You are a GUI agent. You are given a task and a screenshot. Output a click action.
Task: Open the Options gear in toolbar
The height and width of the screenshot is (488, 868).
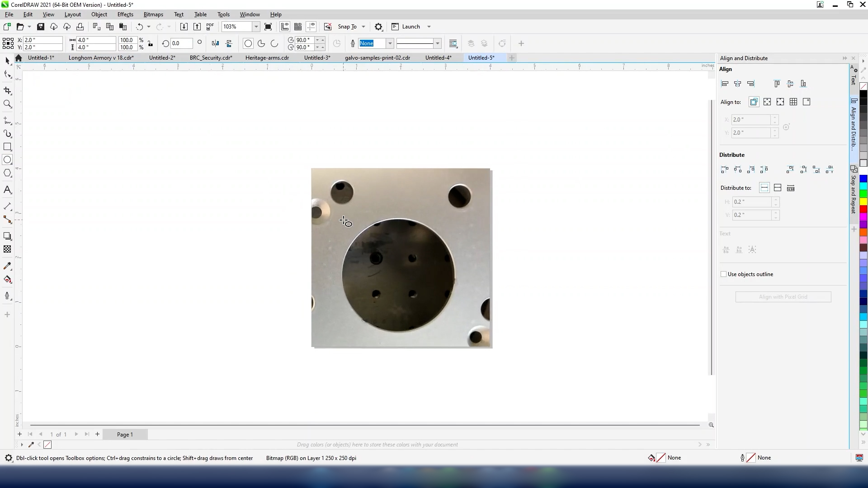coord(379,27)
